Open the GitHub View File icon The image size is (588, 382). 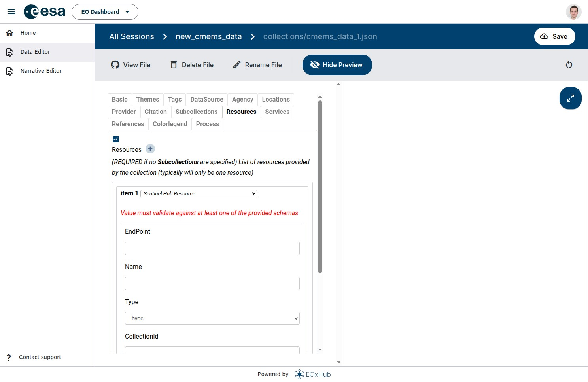tap(115, 64)
